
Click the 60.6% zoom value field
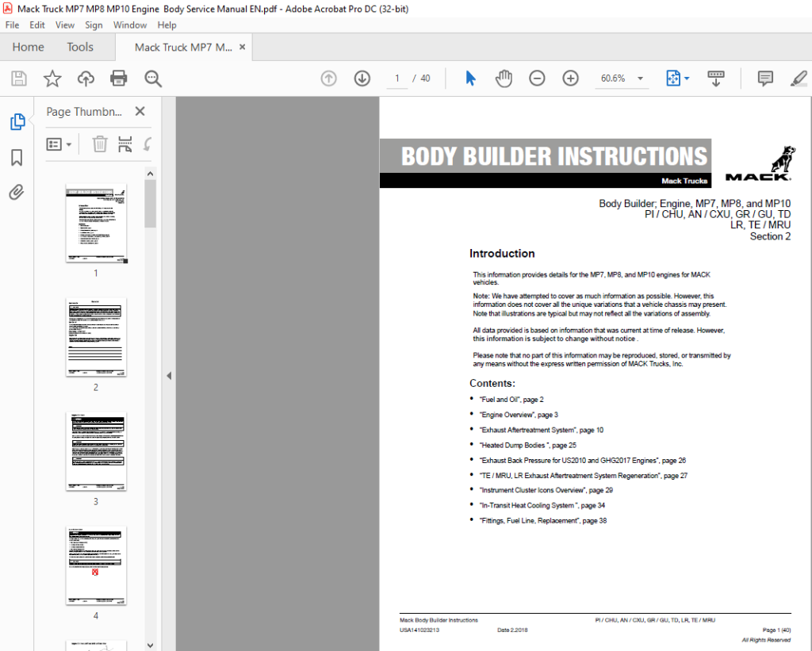[613, 79]
